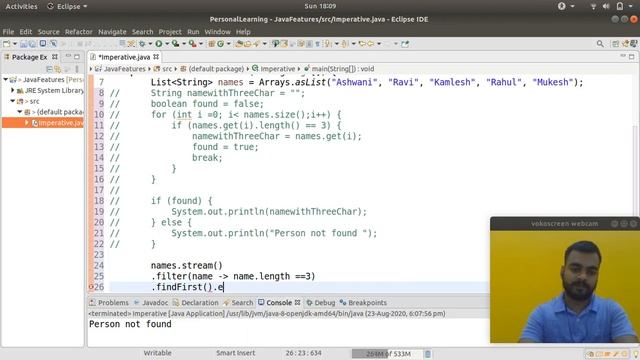Screen dimensions: 640x360
Task: Open the Run configurations dropdown arrow
Action: pyautogui.click(x=167, y=44)
